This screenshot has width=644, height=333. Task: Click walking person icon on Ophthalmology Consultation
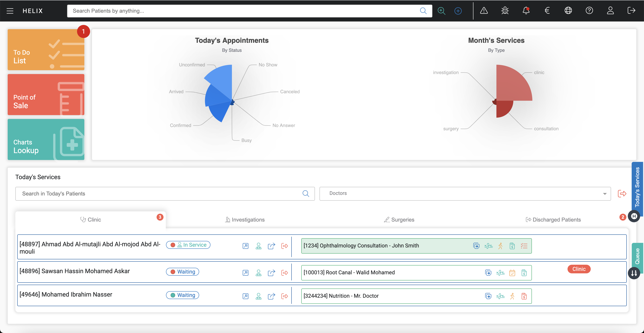(x=500, y=246)
